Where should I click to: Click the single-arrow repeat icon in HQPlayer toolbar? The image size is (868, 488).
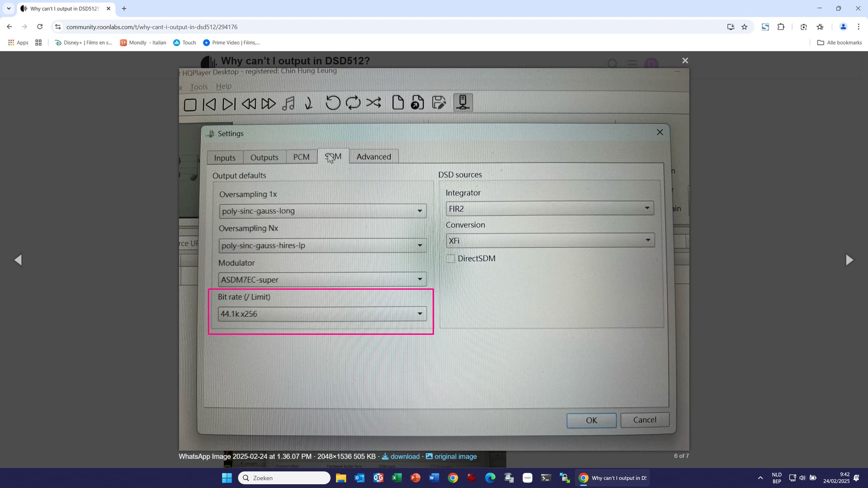[333, 103]
